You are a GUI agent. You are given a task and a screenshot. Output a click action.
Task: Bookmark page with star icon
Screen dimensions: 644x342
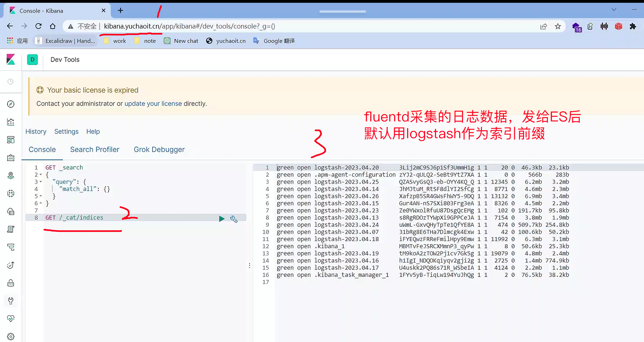pyautogui.click(x=558, y=26)
